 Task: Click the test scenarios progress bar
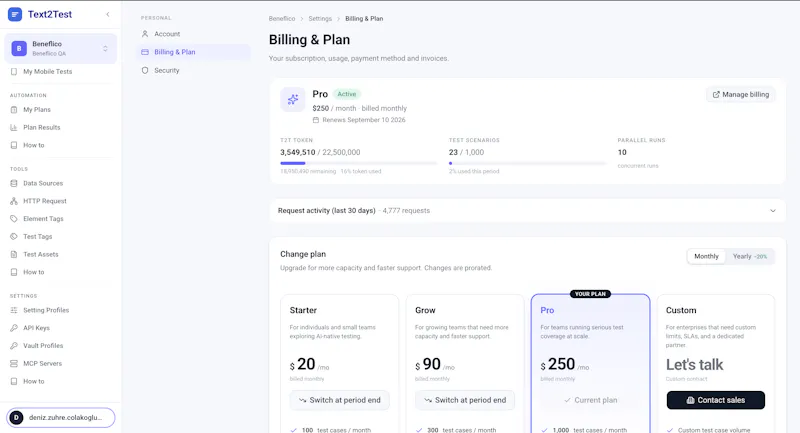point(528,163)
